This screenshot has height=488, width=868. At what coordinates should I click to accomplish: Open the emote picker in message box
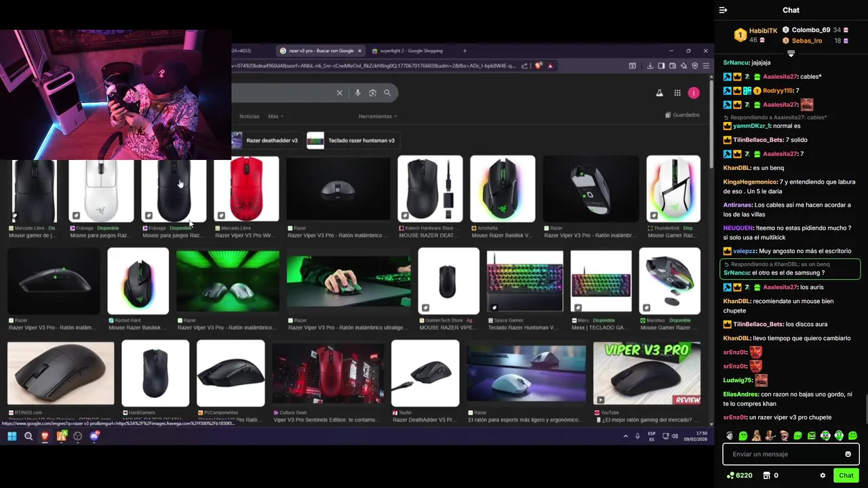[x=848, y=454]
